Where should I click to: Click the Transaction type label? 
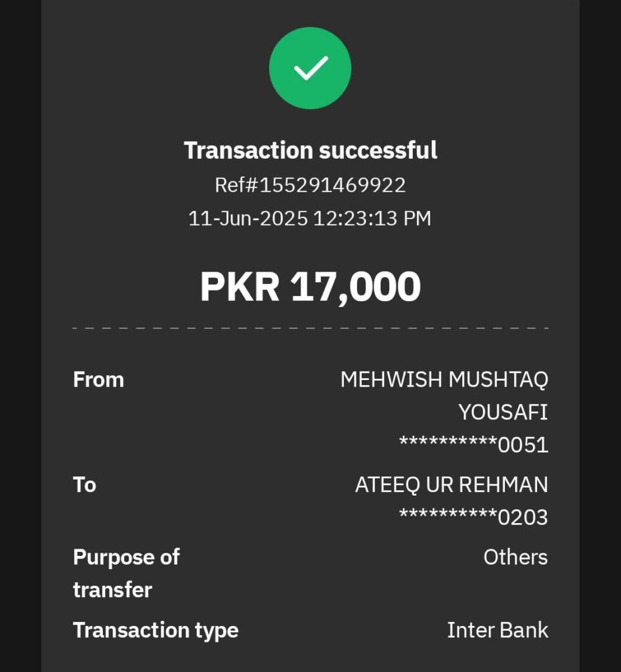(x=156, y=631)
